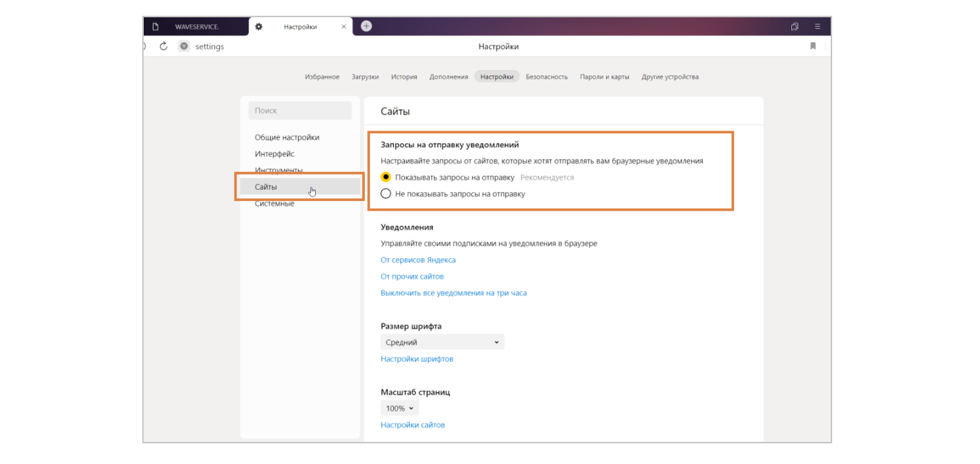Image resolution: width=980 pixels, height=464 pixels.
Task: Switch to WAVESERVICE tab
Action: tap(197, 27)
